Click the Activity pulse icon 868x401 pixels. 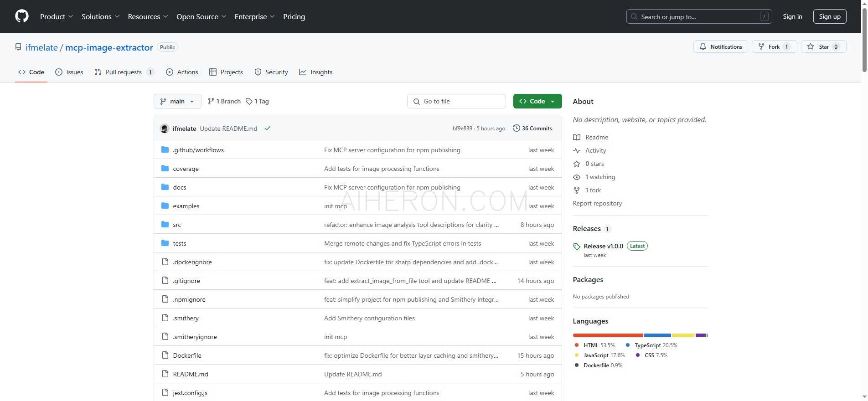tap(577, 150)
